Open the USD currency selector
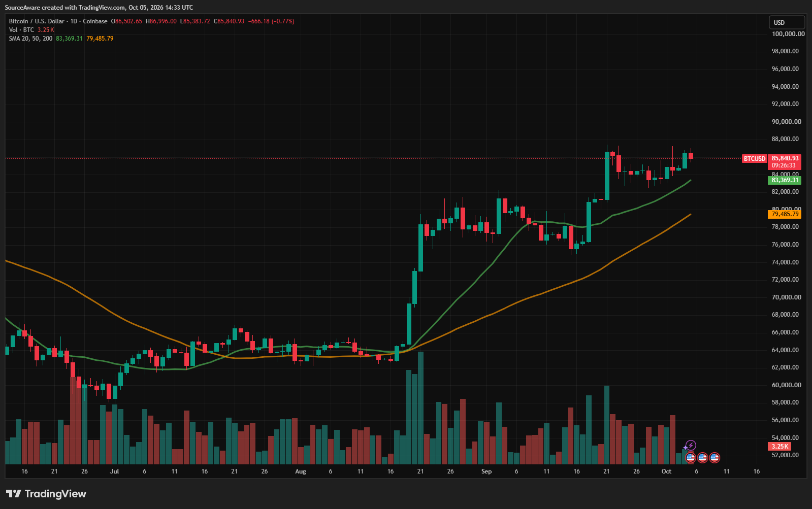 [787, 22]
